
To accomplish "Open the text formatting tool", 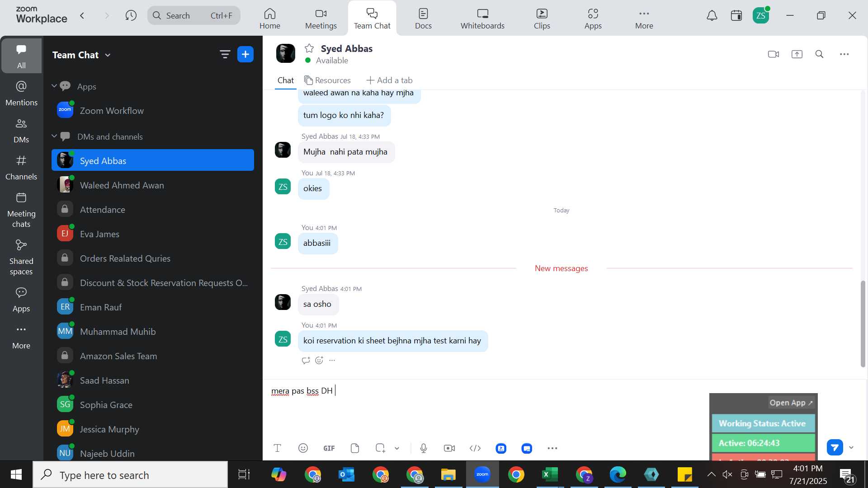I will coord(278,448).
